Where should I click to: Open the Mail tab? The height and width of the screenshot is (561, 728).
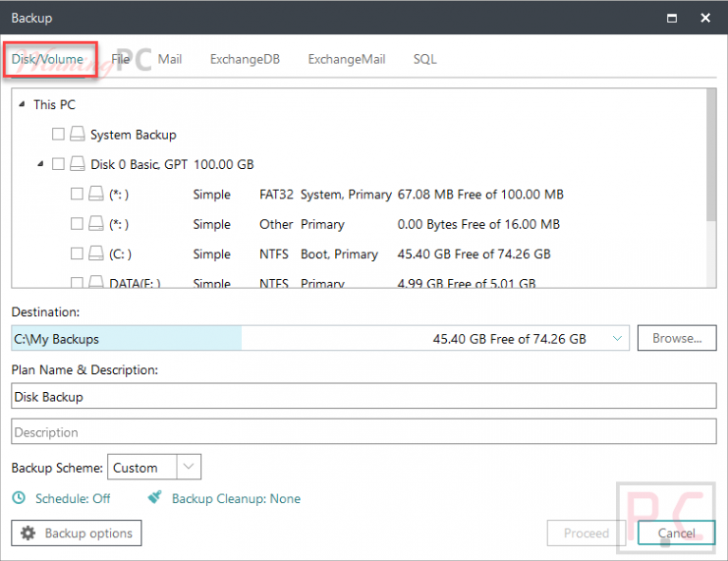[x=170, y=60]
